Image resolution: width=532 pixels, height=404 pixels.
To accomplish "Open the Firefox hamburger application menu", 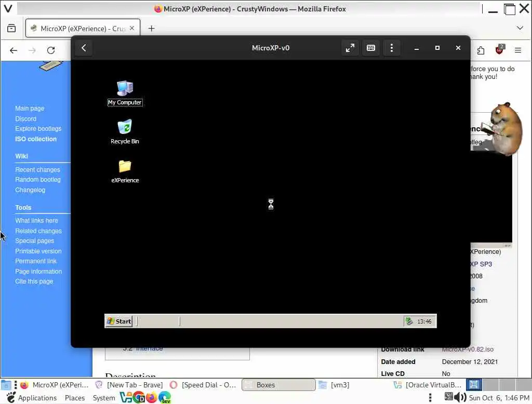I will pos(518,50).
